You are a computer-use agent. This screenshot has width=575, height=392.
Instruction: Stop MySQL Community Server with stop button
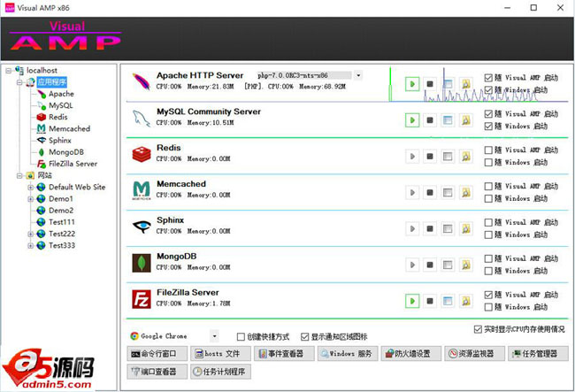[430, 120]
